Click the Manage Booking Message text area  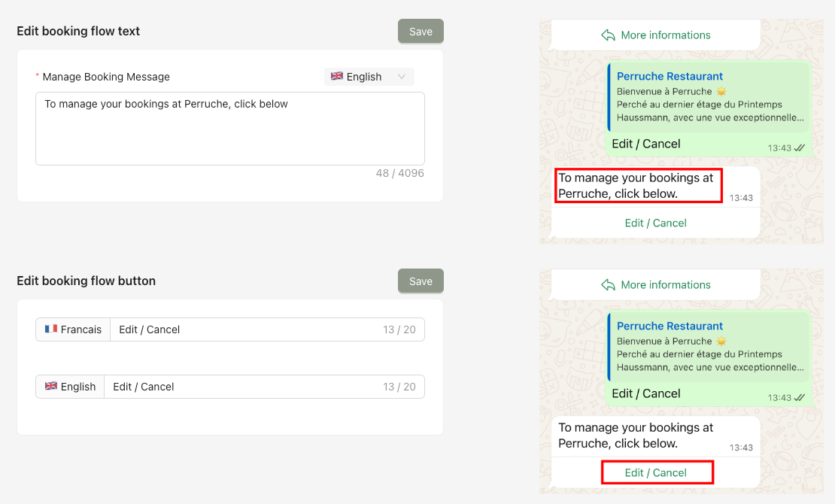[230, 129]
